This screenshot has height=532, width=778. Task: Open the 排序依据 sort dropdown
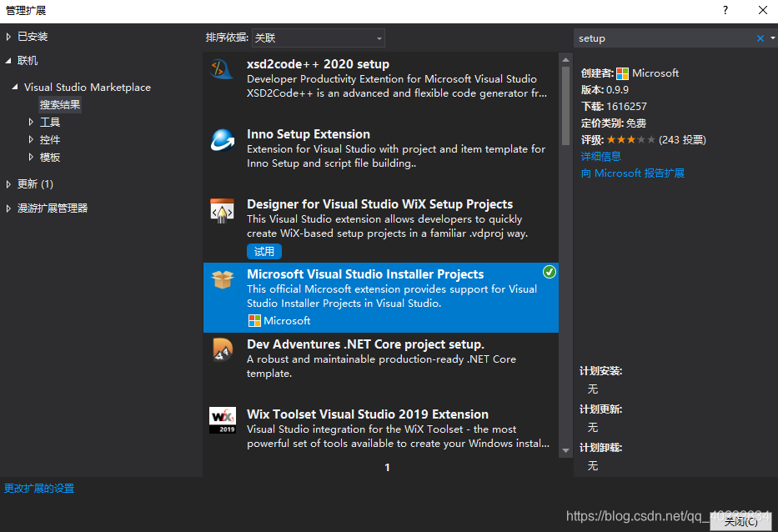[x=319, y=38]
